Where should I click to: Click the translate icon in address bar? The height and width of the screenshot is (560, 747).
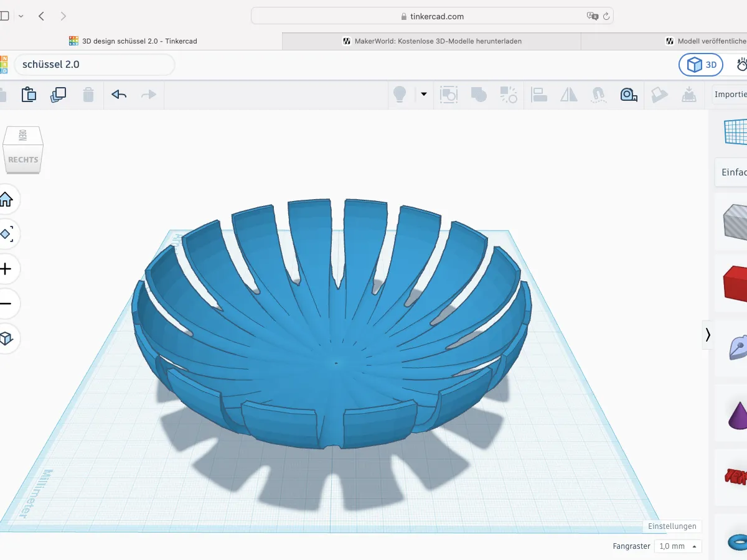click(592, 16)
